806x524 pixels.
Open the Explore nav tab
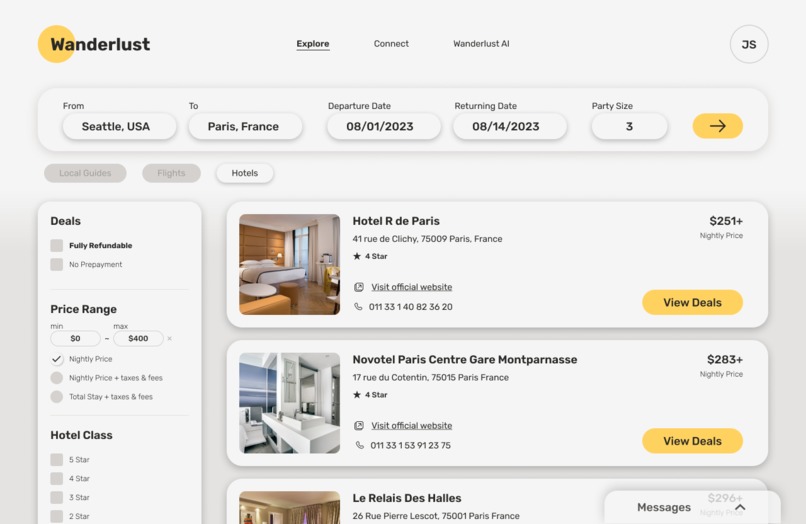pos(313,44)
